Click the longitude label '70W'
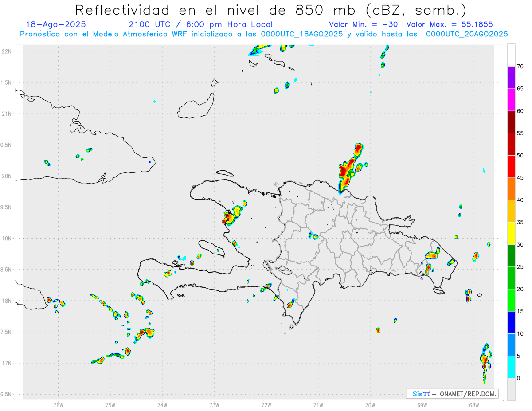This screenshot has width=532, height=411. pos(370,405)
